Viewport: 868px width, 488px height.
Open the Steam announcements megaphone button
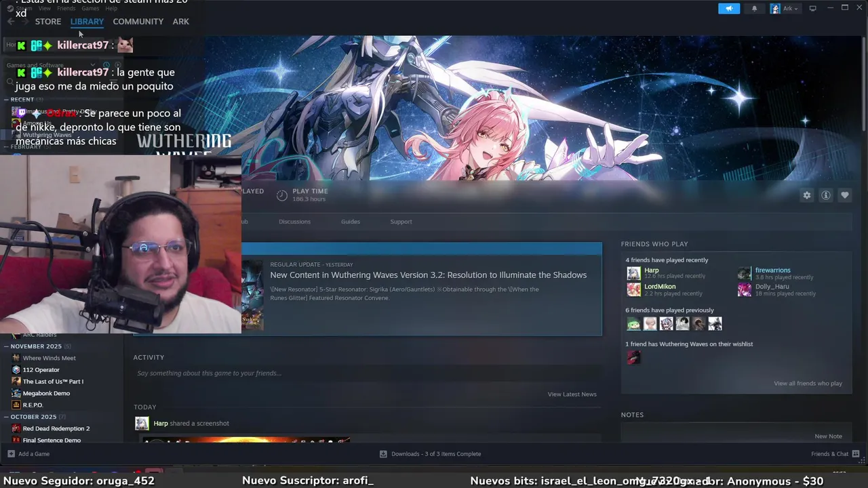pos(729,8)
